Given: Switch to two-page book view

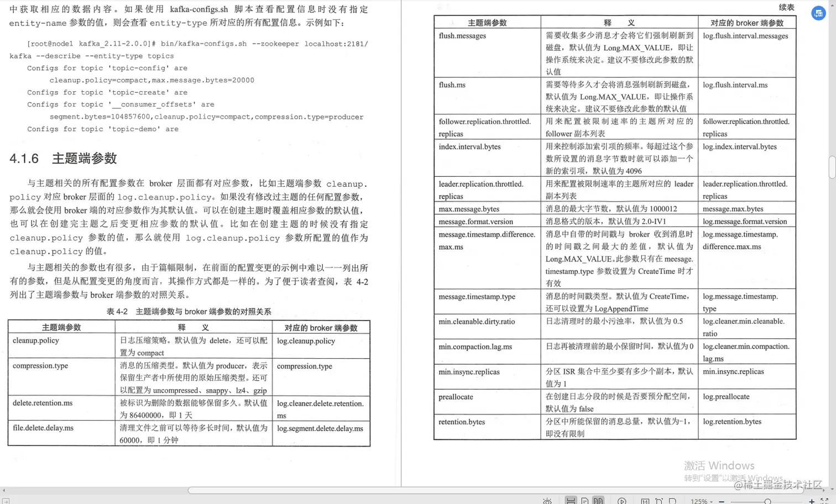Looking at the screenshot, I should 598,500.
